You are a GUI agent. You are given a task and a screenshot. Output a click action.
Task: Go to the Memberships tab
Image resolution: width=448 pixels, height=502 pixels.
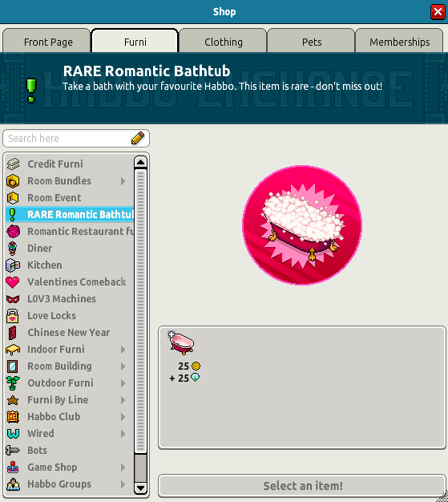(399, 41)
